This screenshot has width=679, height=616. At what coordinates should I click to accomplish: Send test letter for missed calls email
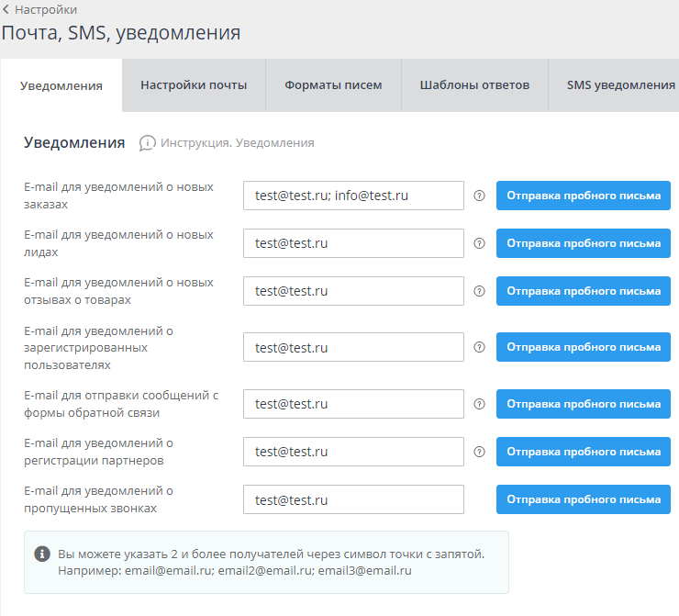[584, 499]
